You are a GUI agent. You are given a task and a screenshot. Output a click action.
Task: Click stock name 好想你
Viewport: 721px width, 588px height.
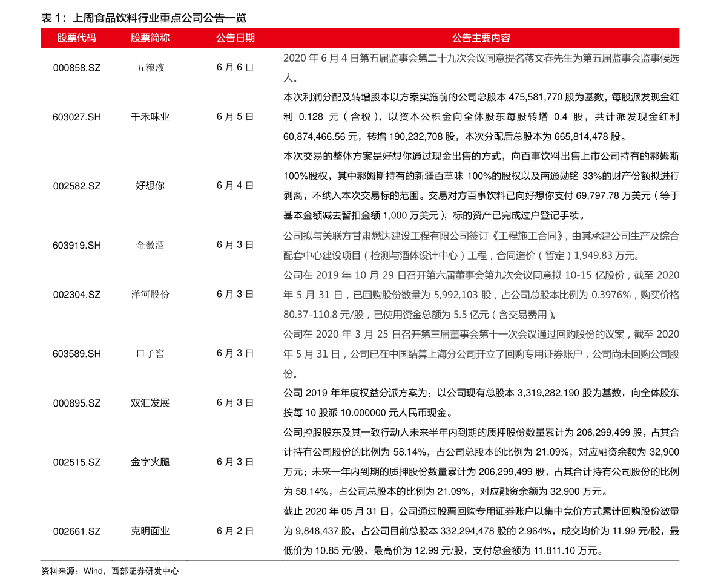(150, 186)
